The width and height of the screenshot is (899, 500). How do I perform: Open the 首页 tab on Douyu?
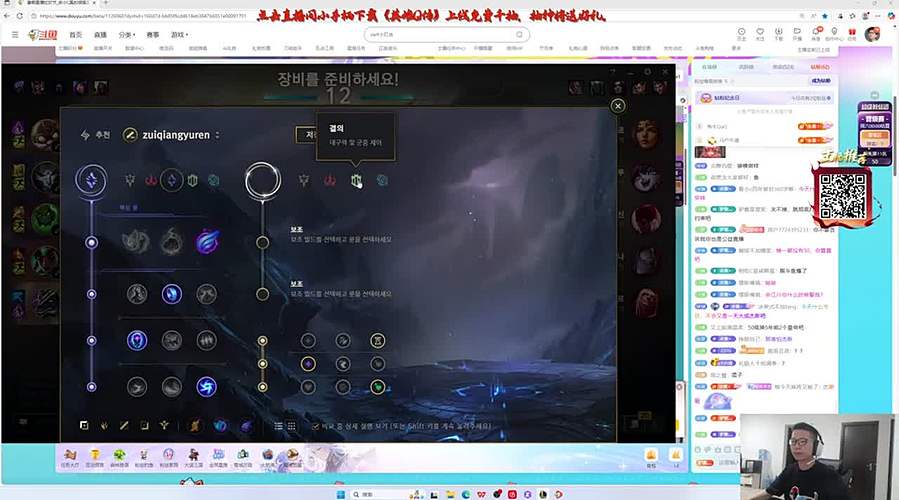(76, 35)
